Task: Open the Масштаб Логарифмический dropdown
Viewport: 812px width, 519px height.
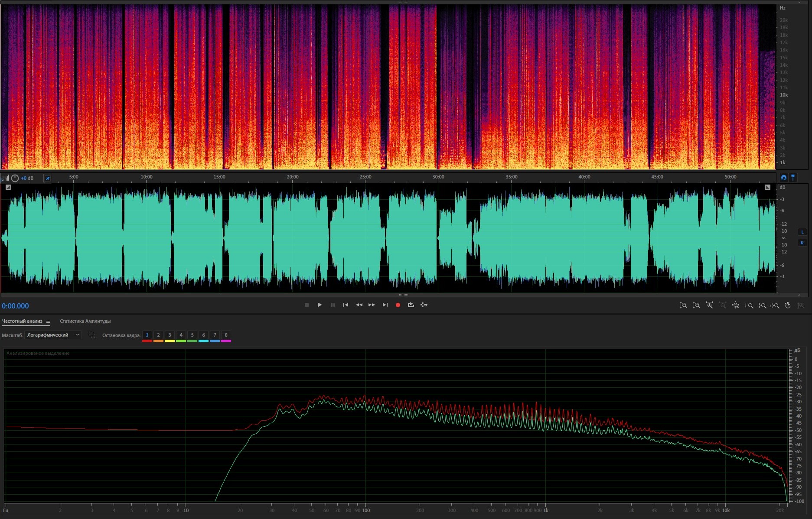Action: (53, 335)
